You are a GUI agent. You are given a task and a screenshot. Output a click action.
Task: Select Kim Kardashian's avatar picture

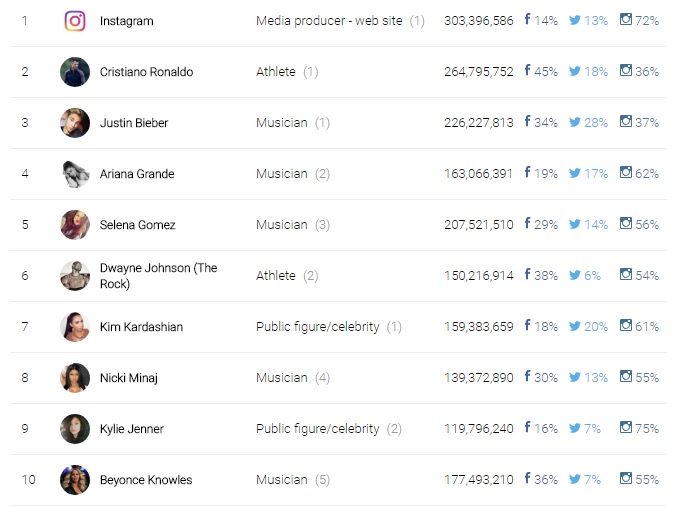(75, 327)
